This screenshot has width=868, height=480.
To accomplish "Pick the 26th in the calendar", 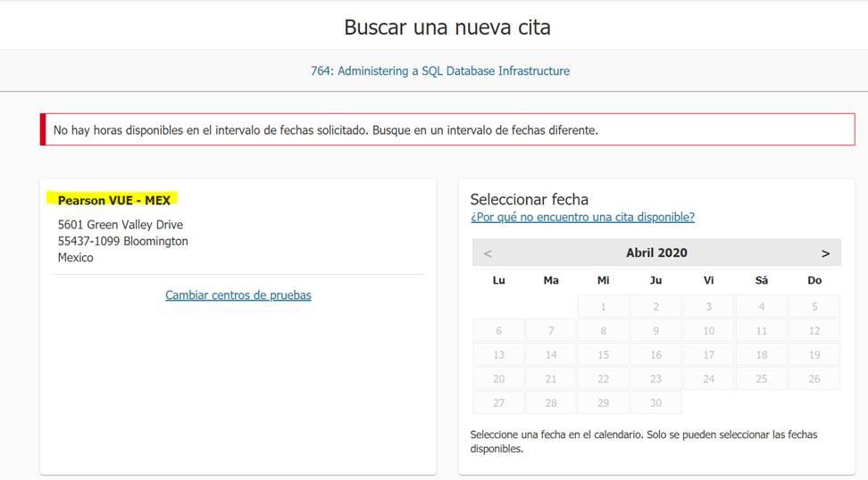I will (x=814, y=379).
